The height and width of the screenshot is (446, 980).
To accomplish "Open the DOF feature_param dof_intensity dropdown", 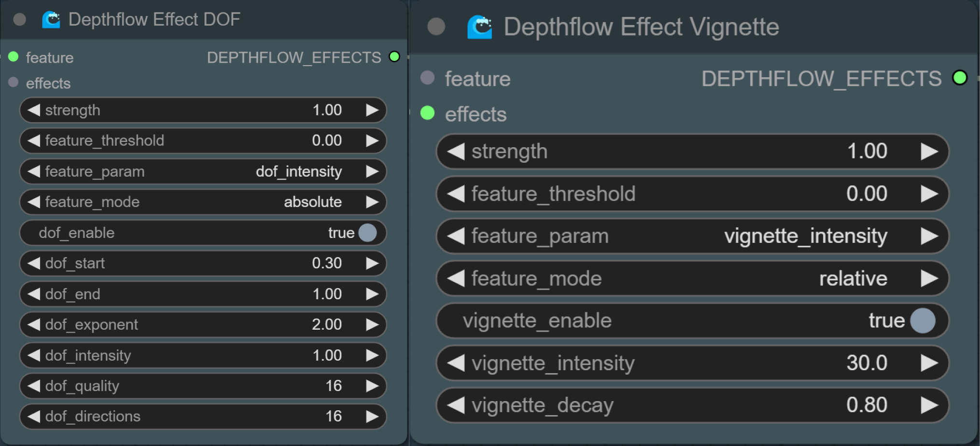I will tap(203, 171).
